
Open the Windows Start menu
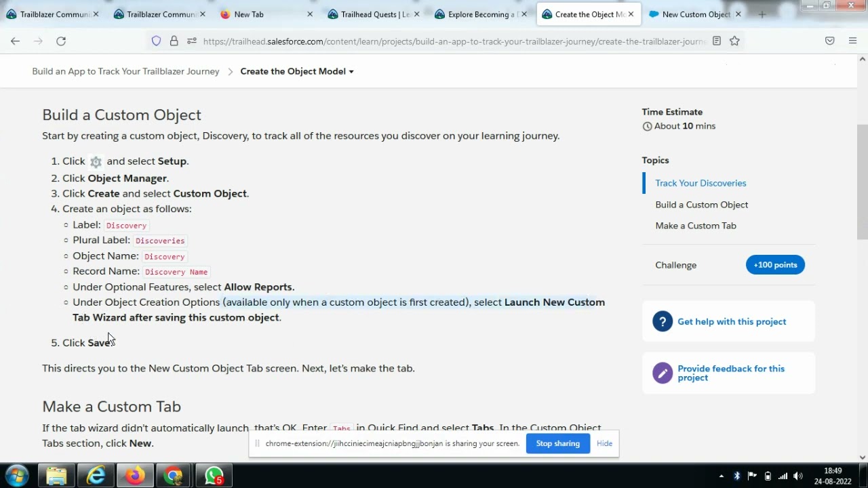pyautogui.click(x=17, y=476)
